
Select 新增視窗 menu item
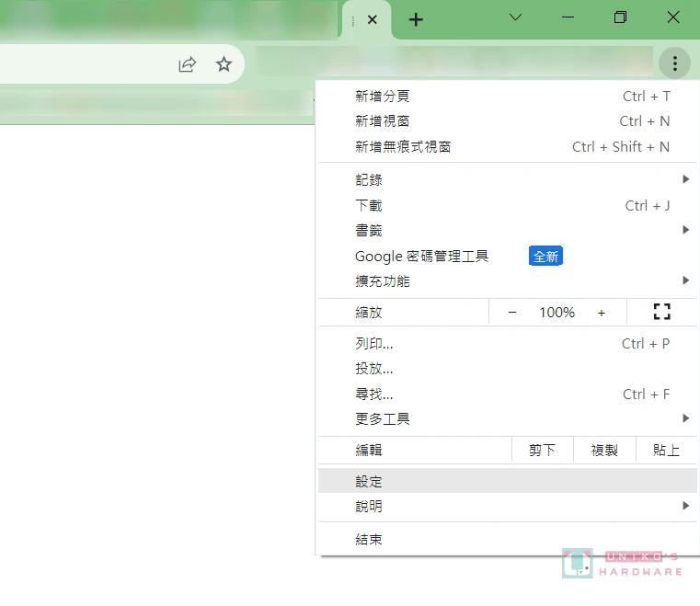click(508, 121)
